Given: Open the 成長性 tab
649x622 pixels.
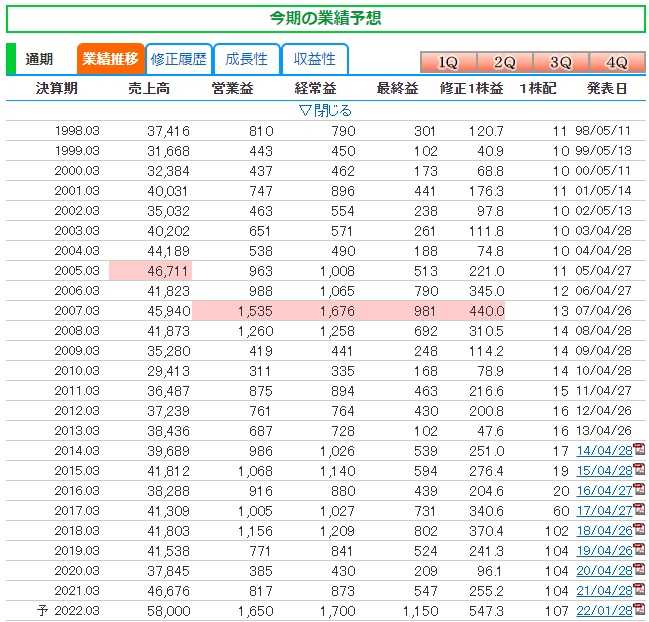Looking at the screenshot, I should pyautogui.click(x=246, y=59).
